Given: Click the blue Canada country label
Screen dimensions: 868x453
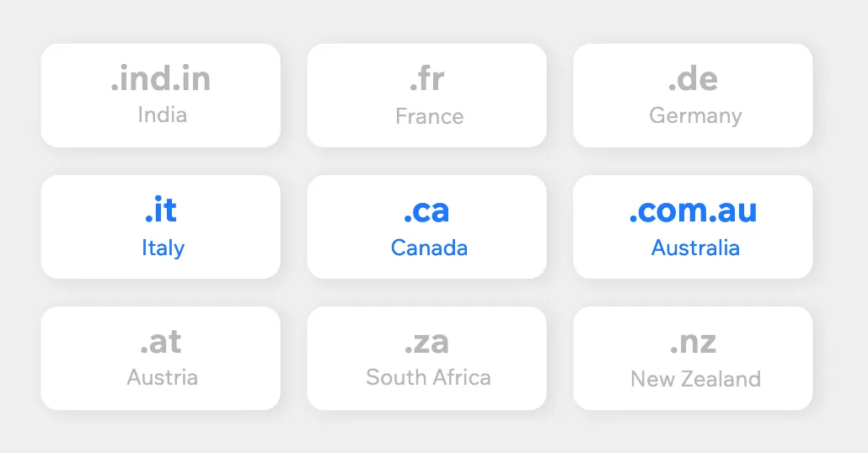Looking at the screenshot, I should tap(429, 248).
